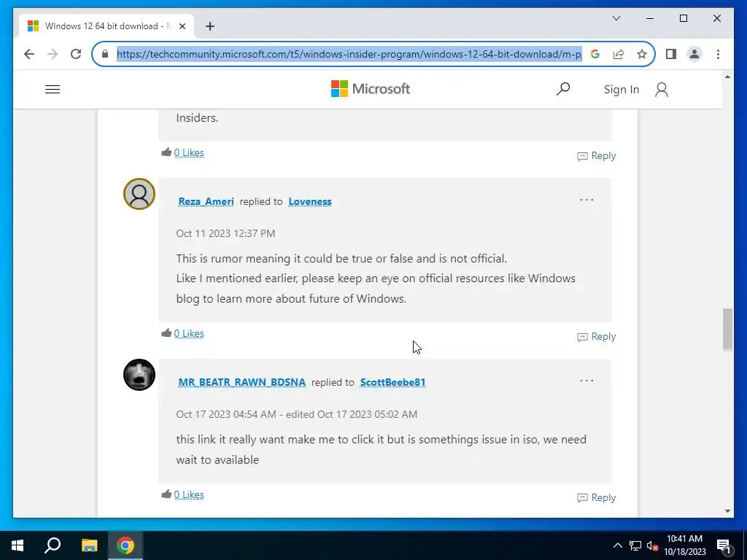Reply to Reza_Ameri's post
747x560 pixels.
(597, 337)
